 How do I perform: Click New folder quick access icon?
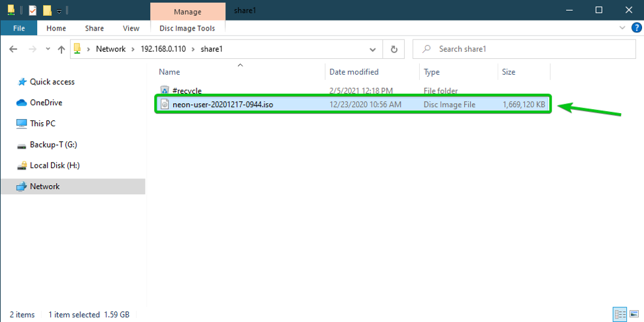(x=47, y=11)
